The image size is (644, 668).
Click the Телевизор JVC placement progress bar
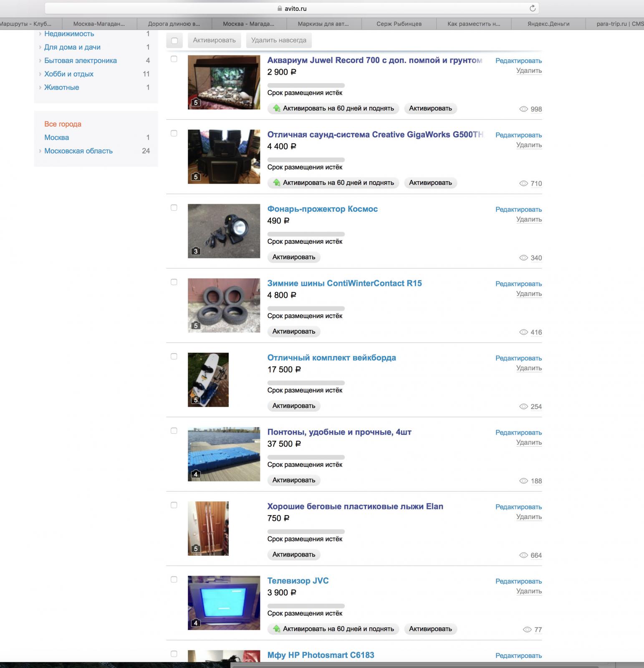pos(306,606)
